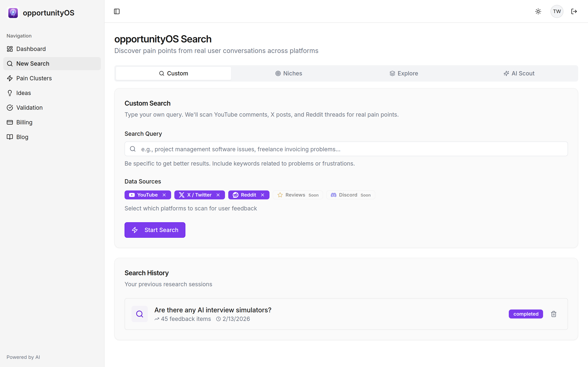588x367 pixels.
Task: Open the Blog from the sidebar
Action: click(x=22, y=137)
